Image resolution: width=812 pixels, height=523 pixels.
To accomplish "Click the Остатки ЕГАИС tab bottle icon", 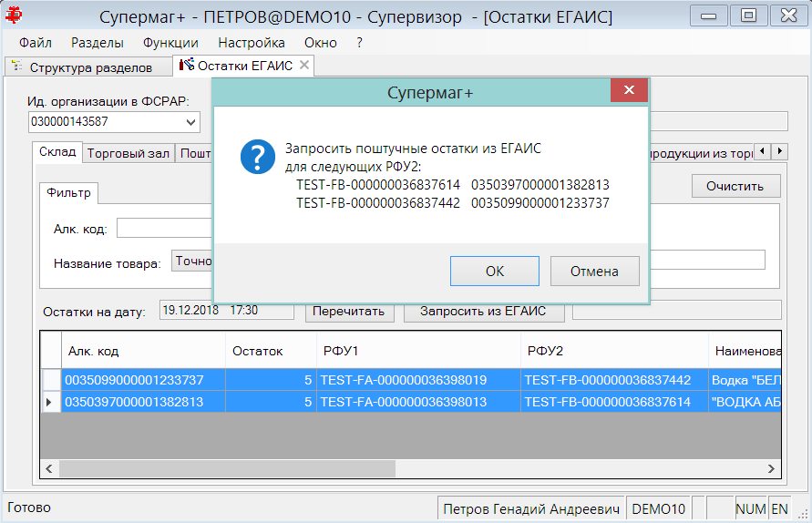I will tap(187, 65).
